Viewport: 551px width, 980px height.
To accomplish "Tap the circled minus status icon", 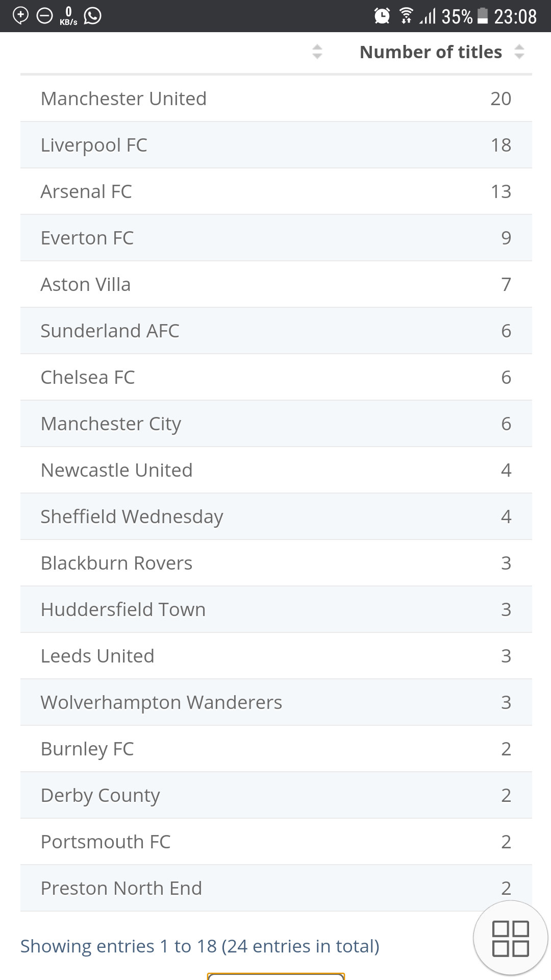I will click(45, 16).
